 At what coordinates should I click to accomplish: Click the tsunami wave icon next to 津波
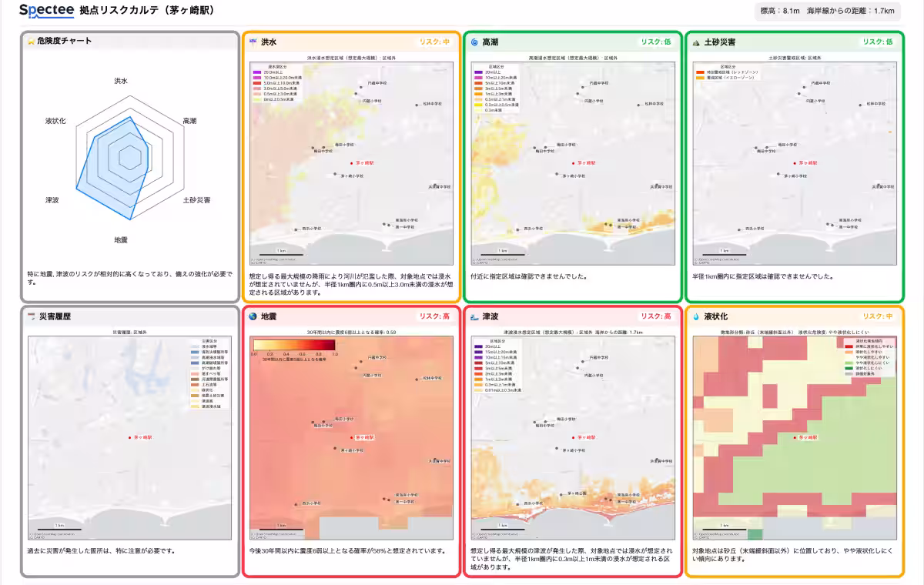tap(474, 316)
